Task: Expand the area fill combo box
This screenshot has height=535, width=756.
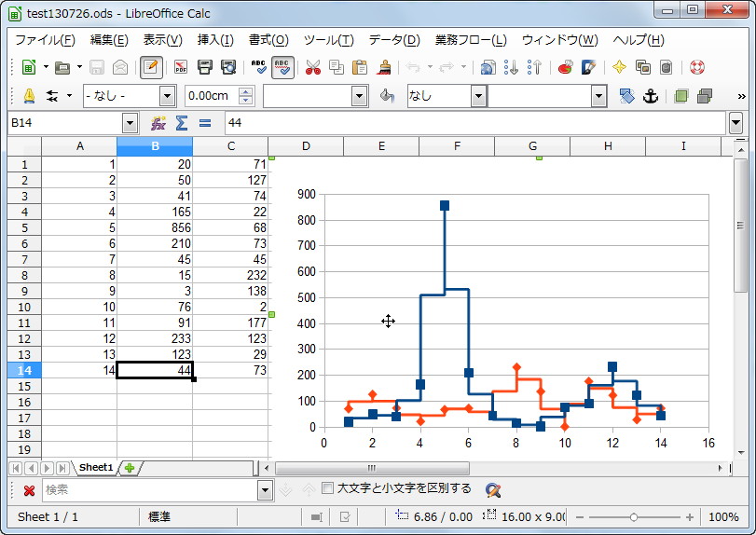Action: [x=598, y=96]
